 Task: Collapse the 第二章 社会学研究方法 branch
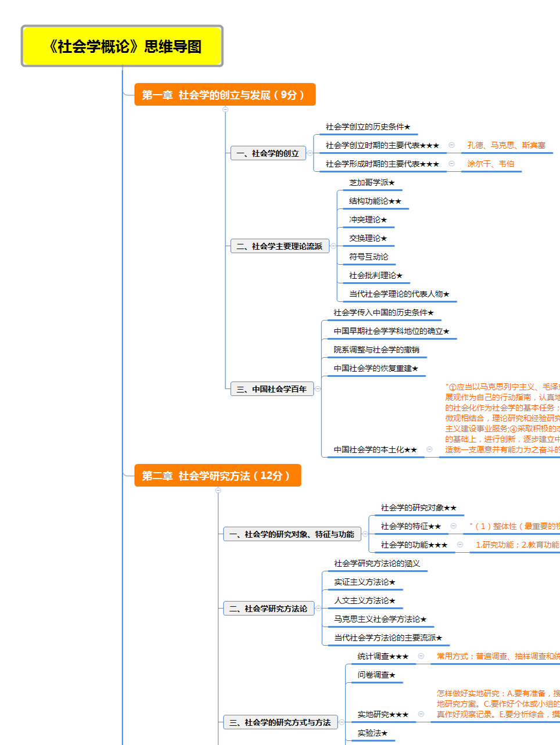pos(218,490)
